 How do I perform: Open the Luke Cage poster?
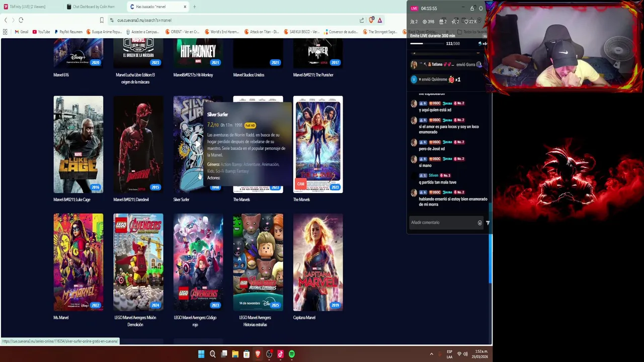pyautogui.click(x=78, y=144)
